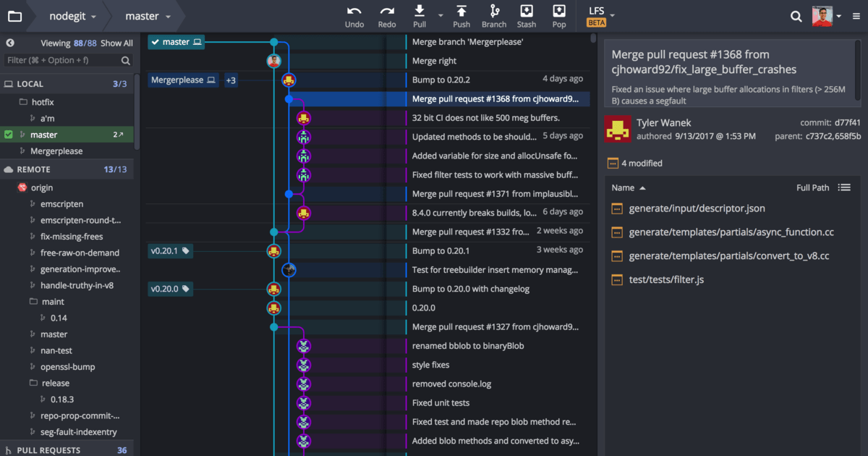Click the Pull icon

click(x=419, y=13)
